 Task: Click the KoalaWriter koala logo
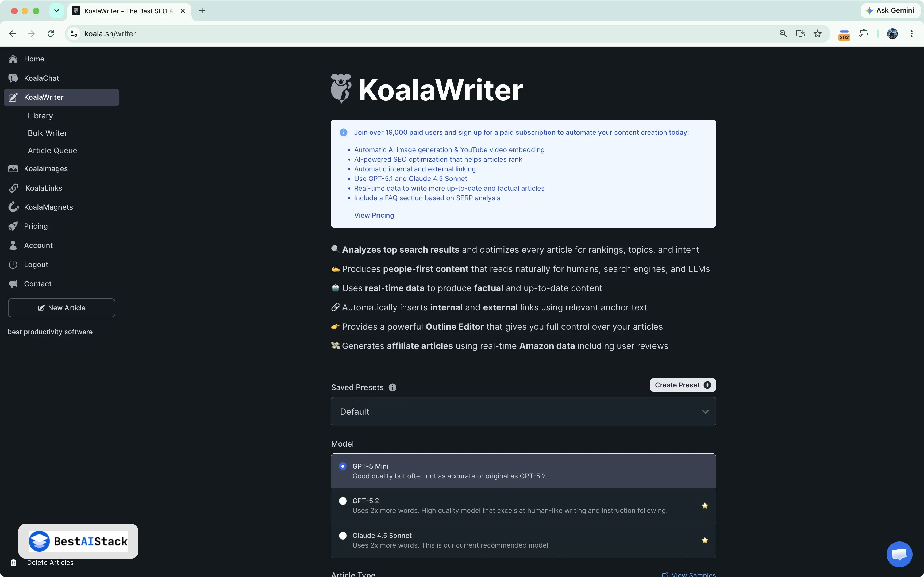point(341,89)
